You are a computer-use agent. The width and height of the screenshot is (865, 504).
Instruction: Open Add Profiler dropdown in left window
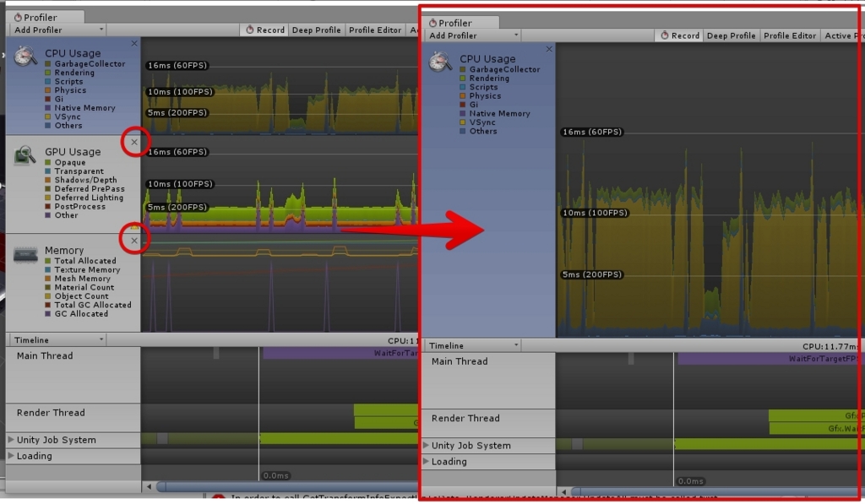click(58, 30)
